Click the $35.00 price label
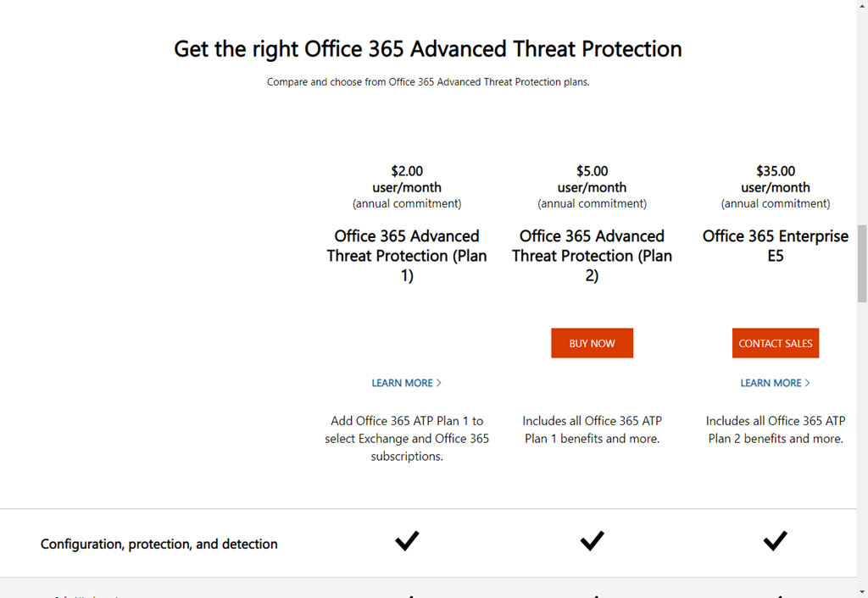The width and height of the screenshot is (868, 598). click(x=775, y=171)
